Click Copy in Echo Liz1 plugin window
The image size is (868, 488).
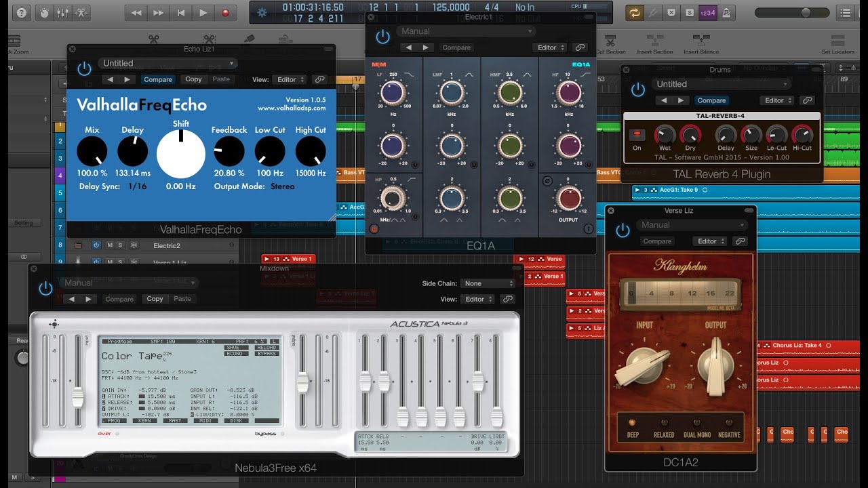(193, 79)
